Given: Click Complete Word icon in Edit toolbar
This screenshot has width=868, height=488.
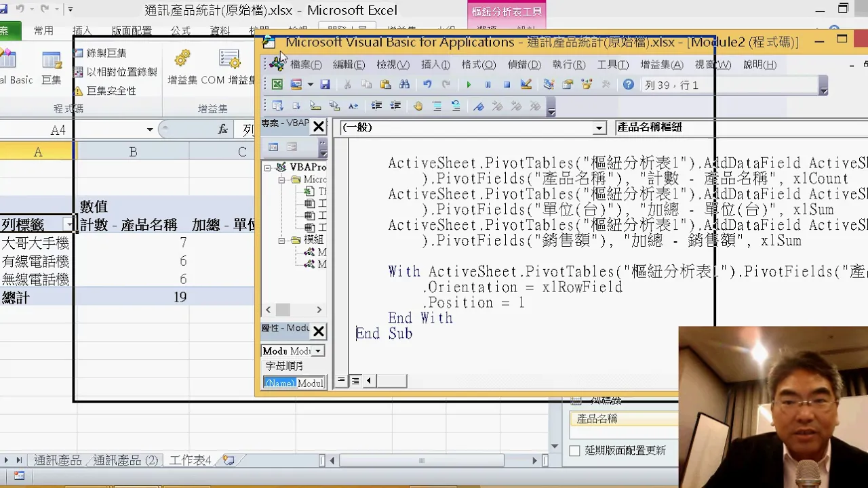Looking at the screenshot, I should (353, 106).
